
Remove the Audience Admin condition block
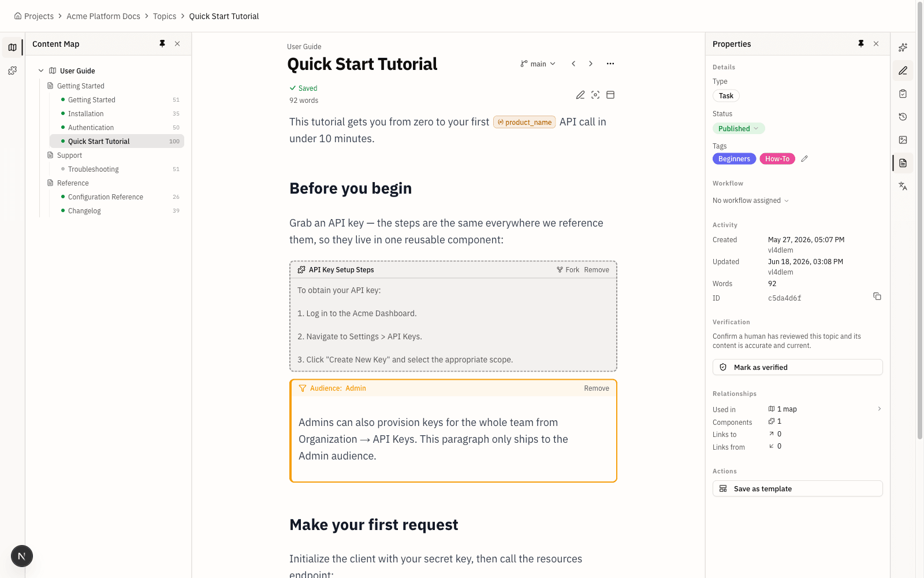pos(597,388)
